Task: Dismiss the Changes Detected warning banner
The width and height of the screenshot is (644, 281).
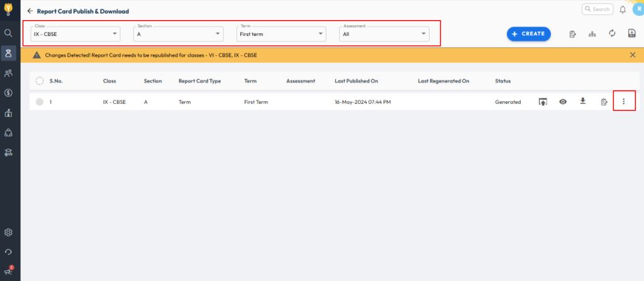Action: 632,55
